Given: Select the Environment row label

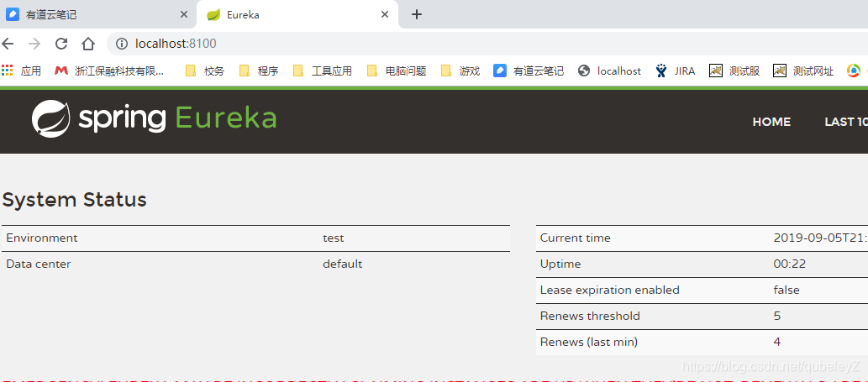Looking at the screenshot, I should point(42,238).
